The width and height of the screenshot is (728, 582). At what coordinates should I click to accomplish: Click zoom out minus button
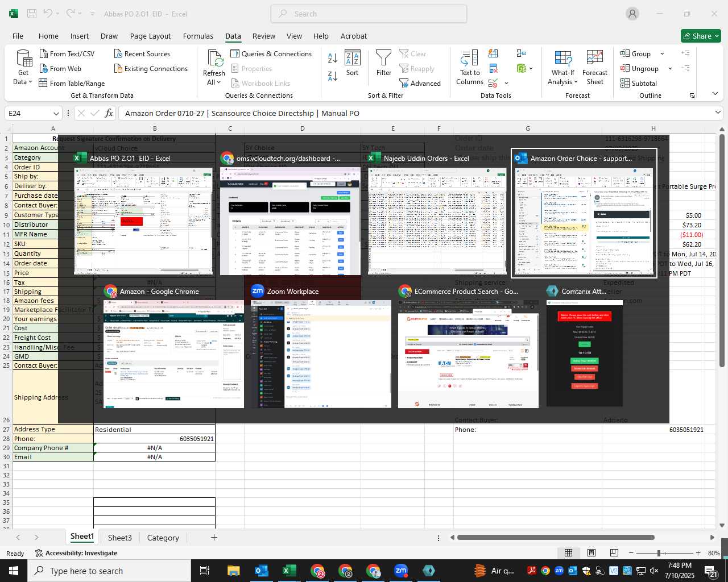631,553
